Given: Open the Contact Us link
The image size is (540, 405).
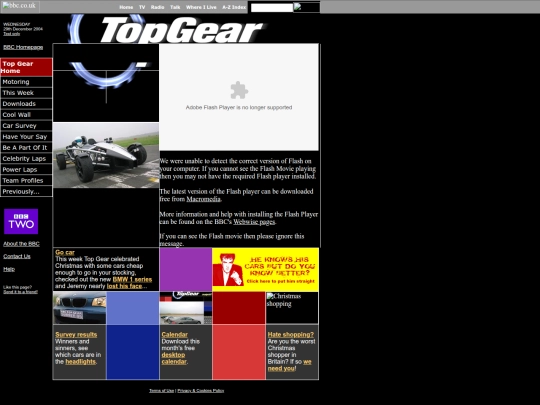Looking at the screenshot, I should click(17, 256).
